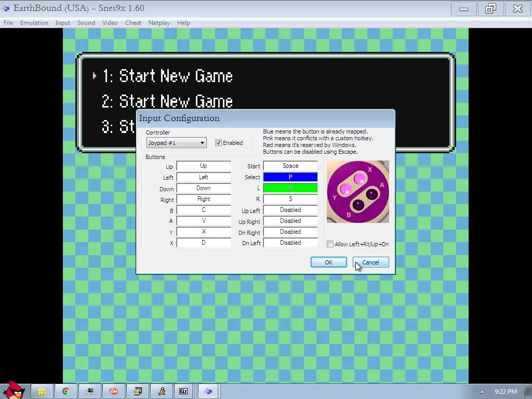Click the A button field mapped to V

coord(204,221)
